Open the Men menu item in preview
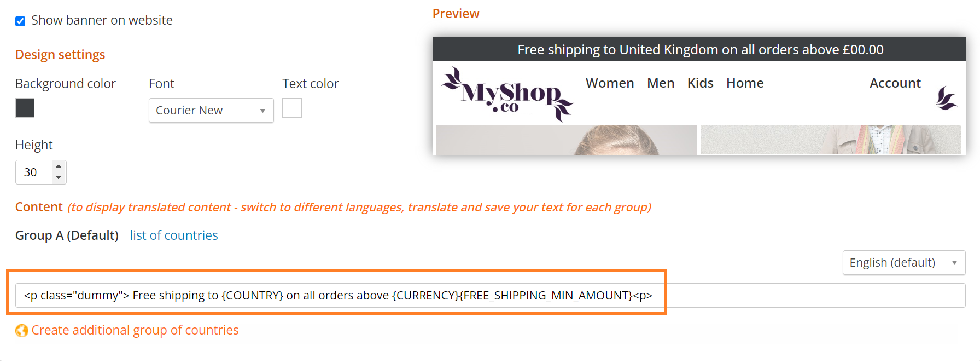Viewport: 980px width, 363px height. (x=661, y=83)
